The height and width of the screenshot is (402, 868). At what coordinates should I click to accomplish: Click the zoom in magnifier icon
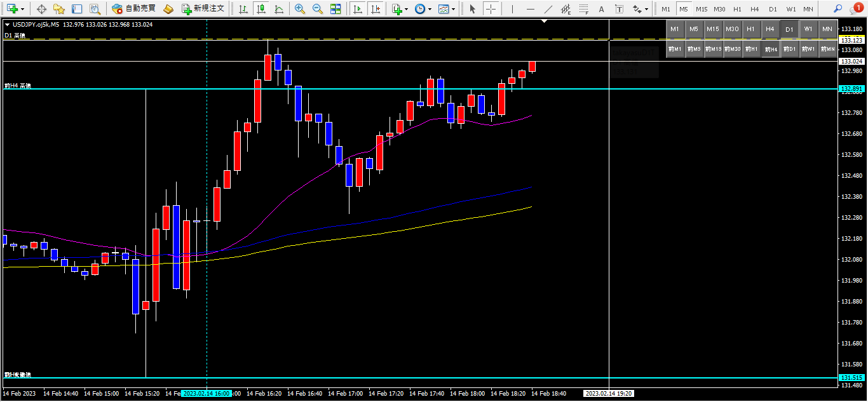click(x=300, y=9)
